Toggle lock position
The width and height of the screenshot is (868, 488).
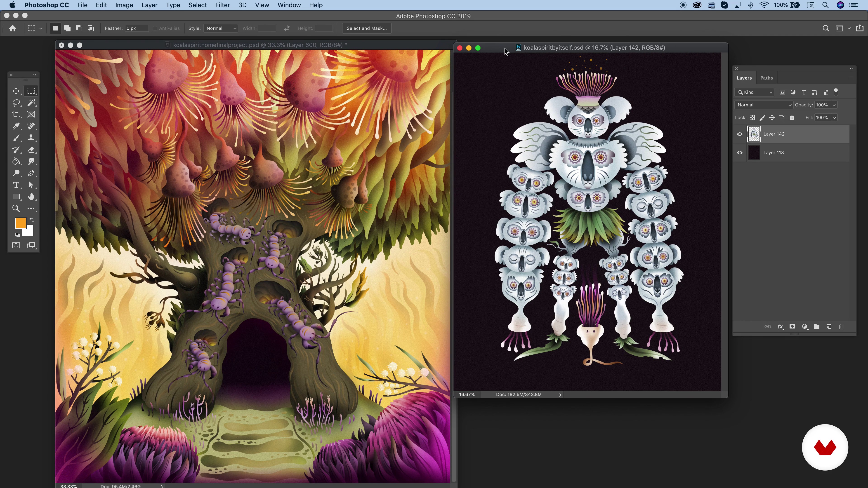772,117
